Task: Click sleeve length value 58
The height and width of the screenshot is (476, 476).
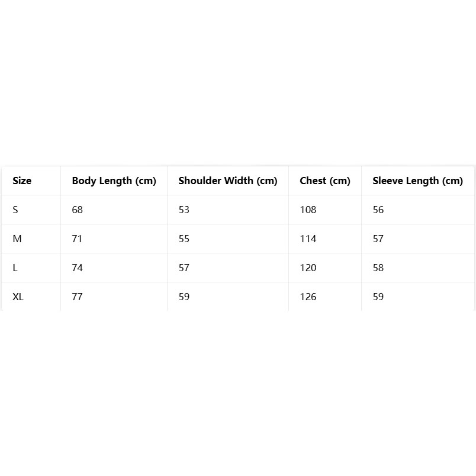Action: coord(378,268)
